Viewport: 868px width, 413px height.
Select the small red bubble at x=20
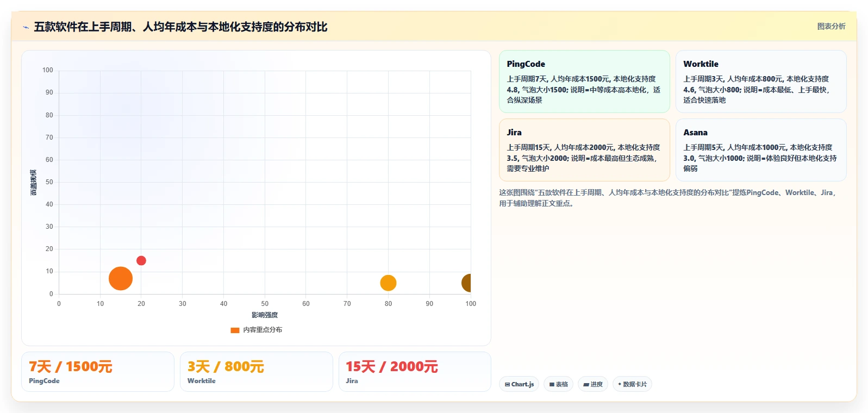(x=141, y=260)
